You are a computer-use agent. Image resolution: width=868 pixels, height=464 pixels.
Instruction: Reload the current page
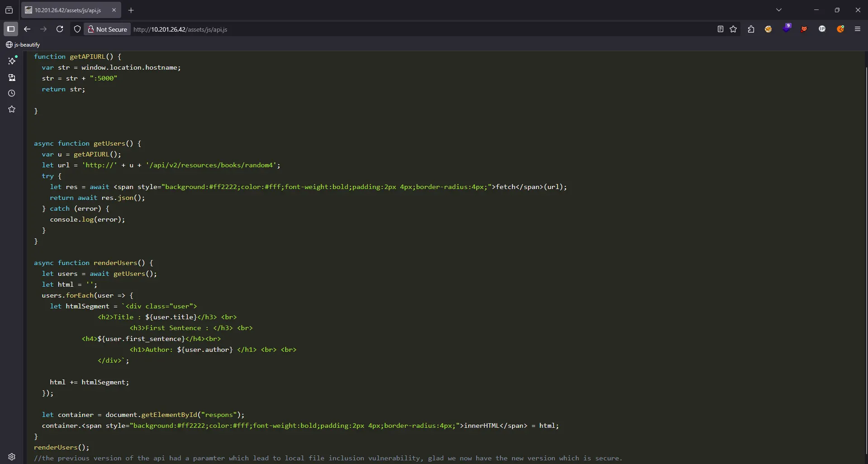pos(59,29)
